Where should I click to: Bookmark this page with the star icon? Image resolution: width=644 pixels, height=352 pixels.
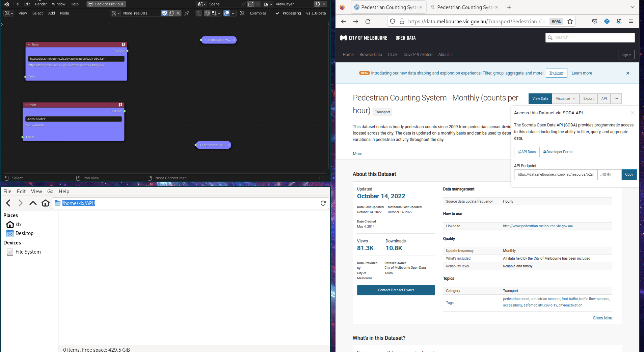coord(570,21)
